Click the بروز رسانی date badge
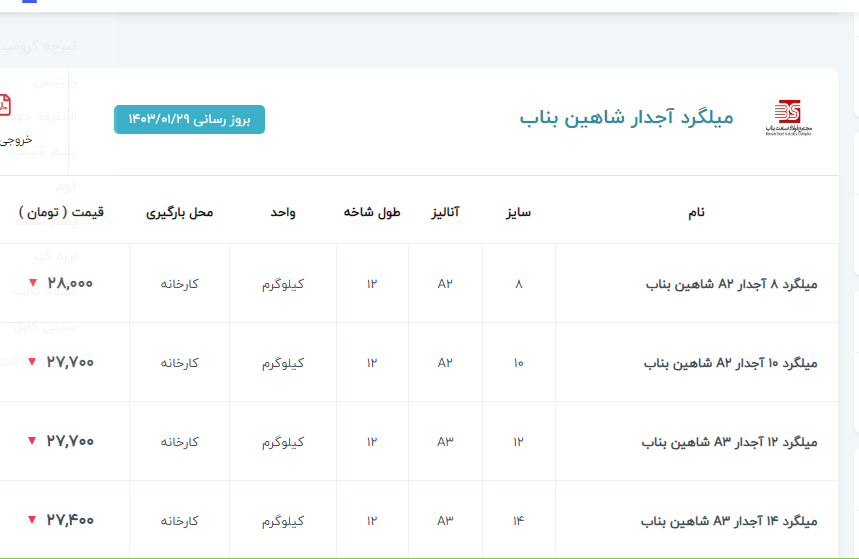 (x=189, y=119)
